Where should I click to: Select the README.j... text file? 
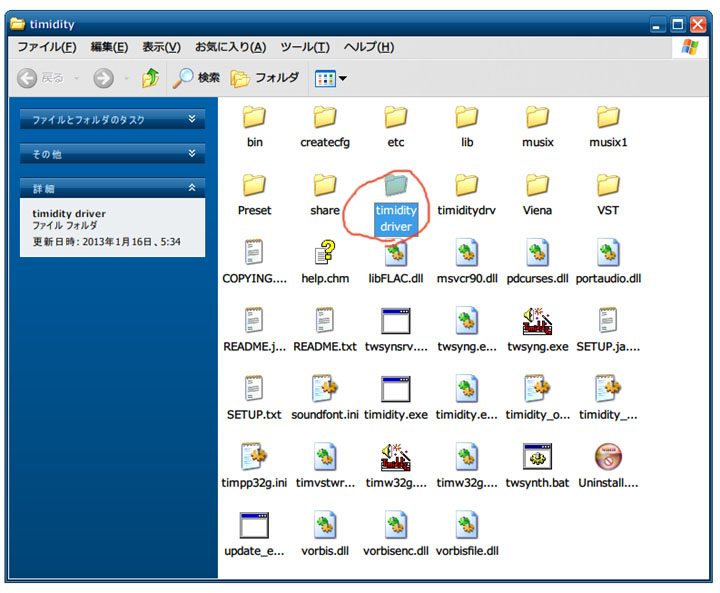254,330
